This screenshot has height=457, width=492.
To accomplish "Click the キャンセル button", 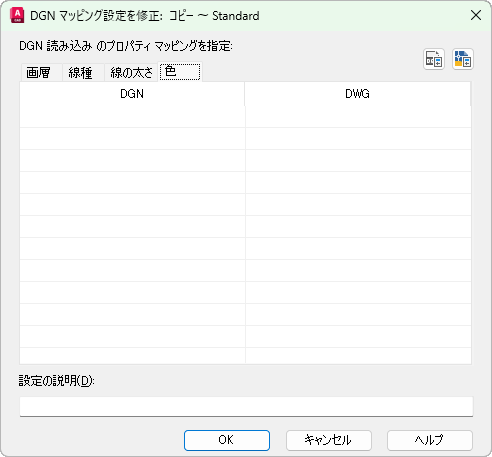I will click(329, 440).
